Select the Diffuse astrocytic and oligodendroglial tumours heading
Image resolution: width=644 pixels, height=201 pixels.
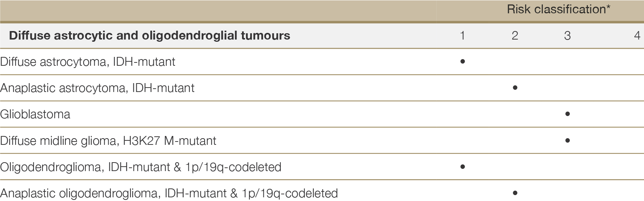tap(150, 35)
